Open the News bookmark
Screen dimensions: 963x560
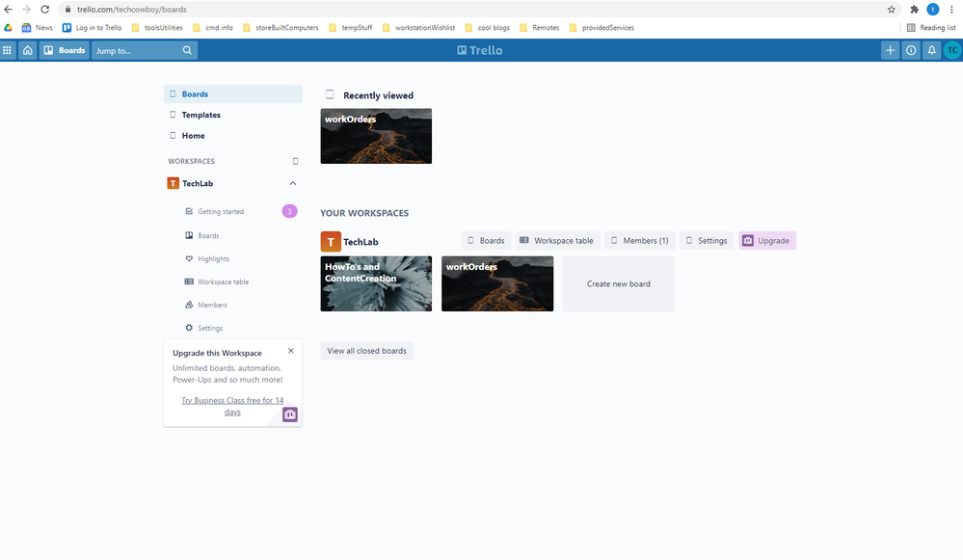point(38,28)
